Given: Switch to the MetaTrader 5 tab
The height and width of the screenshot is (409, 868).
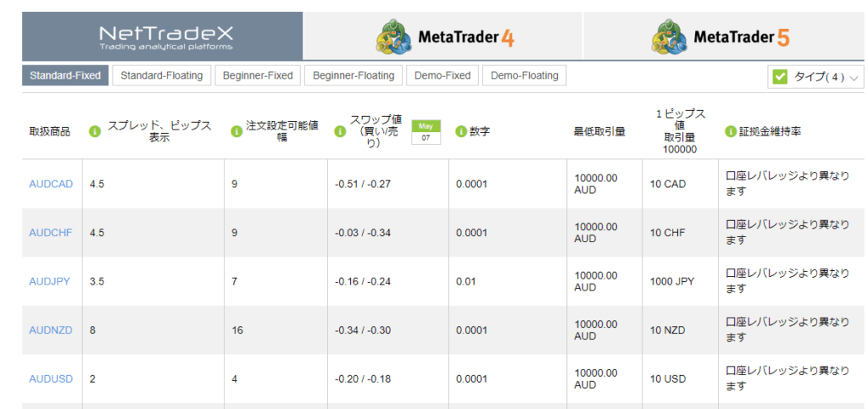Looking at the screenshot, I should pos(724,36).
